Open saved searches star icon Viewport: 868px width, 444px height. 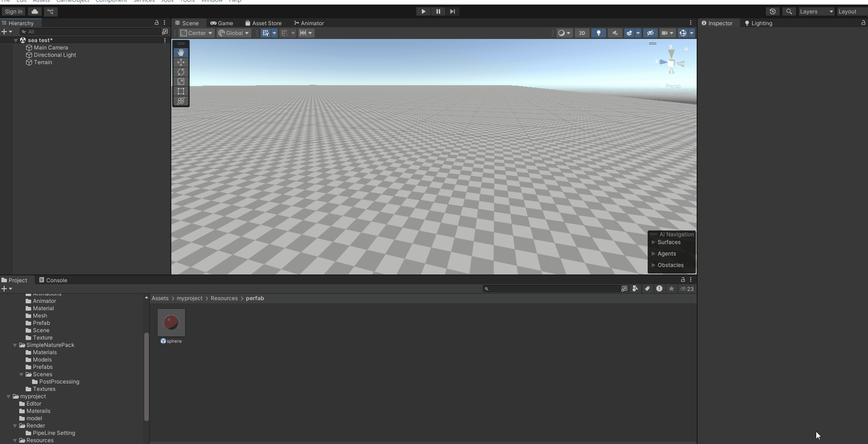(671, 289)
